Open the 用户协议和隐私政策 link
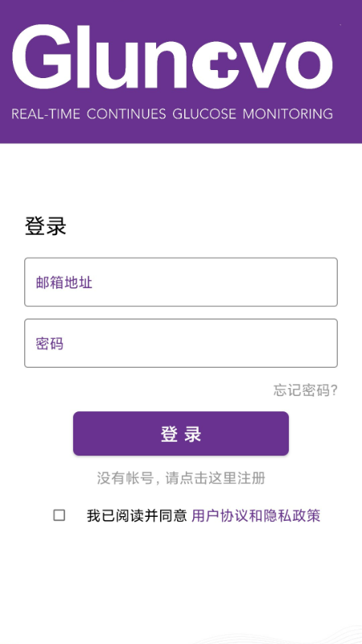 (x=256, y=515)
